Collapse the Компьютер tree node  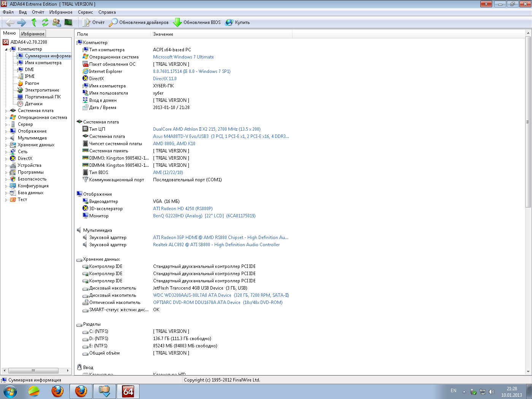click(6, 49)
